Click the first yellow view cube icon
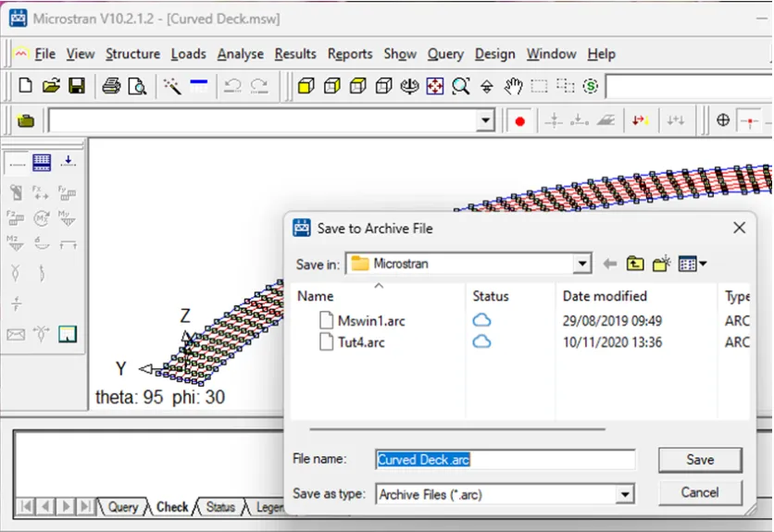The width and height of the screenshot is (774, 532). 306,86
